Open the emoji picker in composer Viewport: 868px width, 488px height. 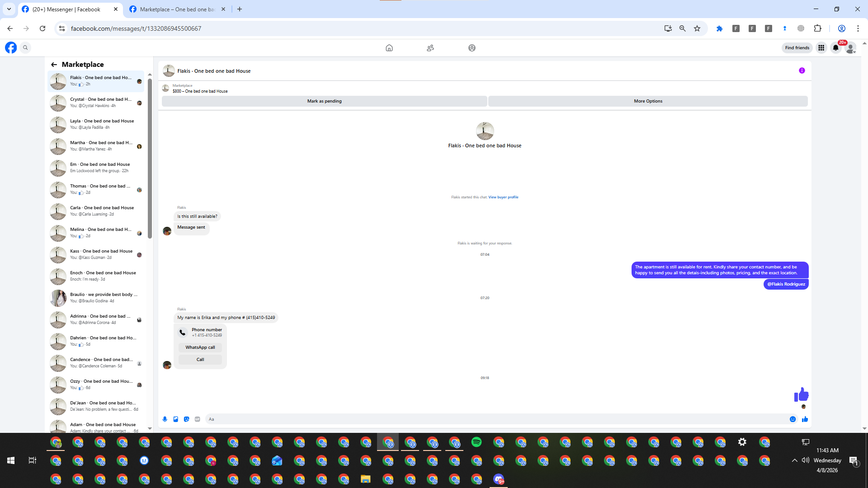click(793, 419)
